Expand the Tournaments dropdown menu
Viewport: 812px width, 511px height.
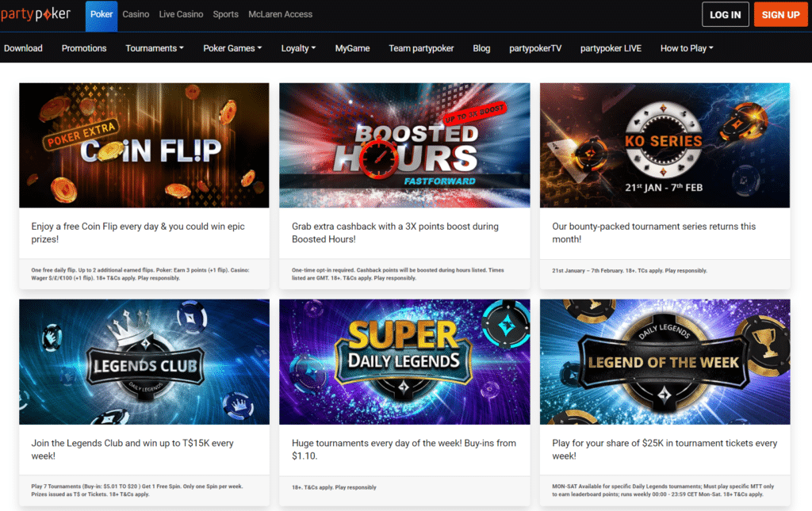click(155, 48)
